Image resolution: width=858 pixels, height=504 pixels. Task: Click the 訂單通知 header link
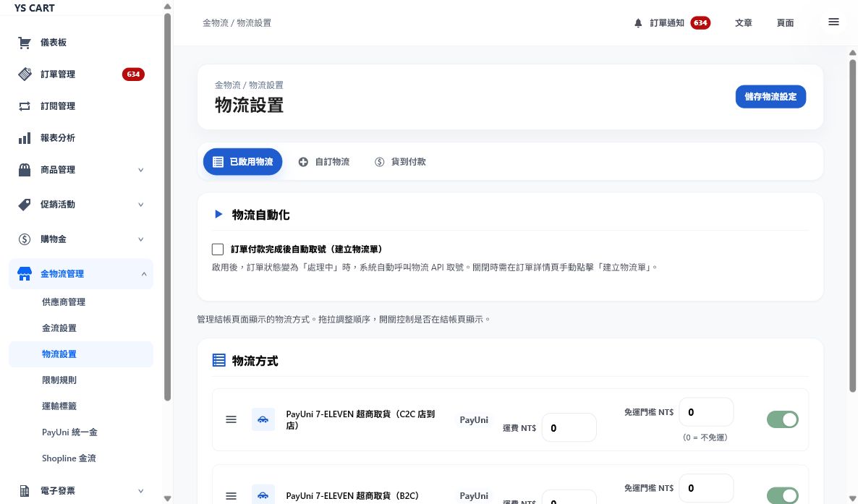tap(667, 23)
